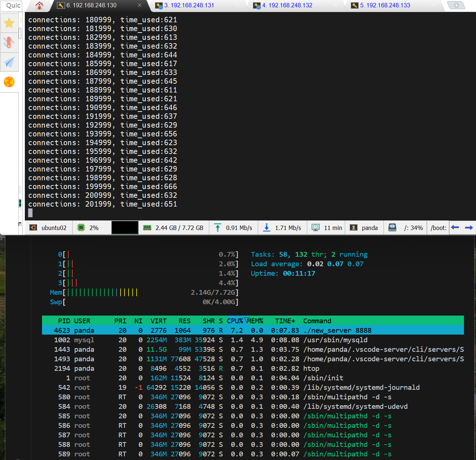
Task: Click the CPU chip icon showing 2%
Action: click(x=81, y=227)
